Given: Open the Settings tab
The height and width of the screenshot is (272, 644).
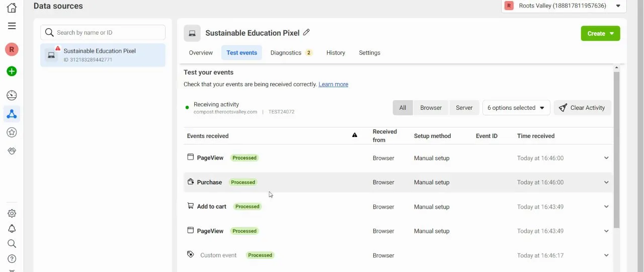Looking at the screenshot, I should click(369, 53).
